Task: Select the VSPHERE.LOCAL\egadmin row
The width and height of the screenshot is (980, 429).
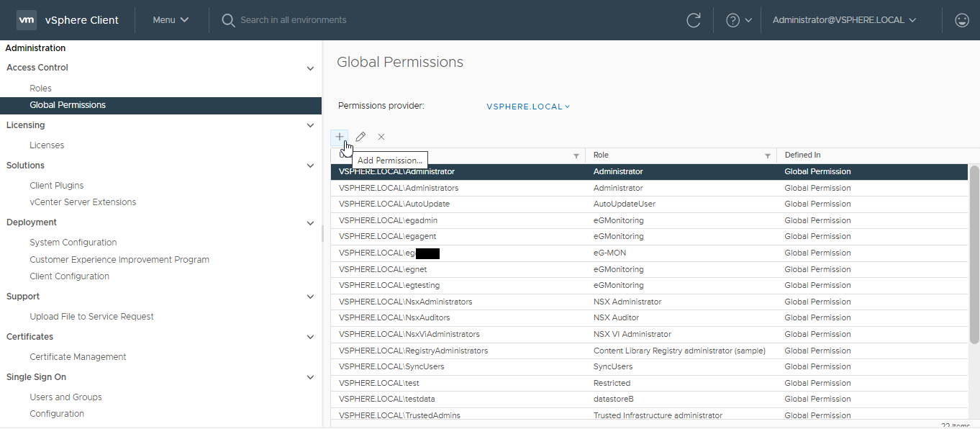Action: point(650,220)
